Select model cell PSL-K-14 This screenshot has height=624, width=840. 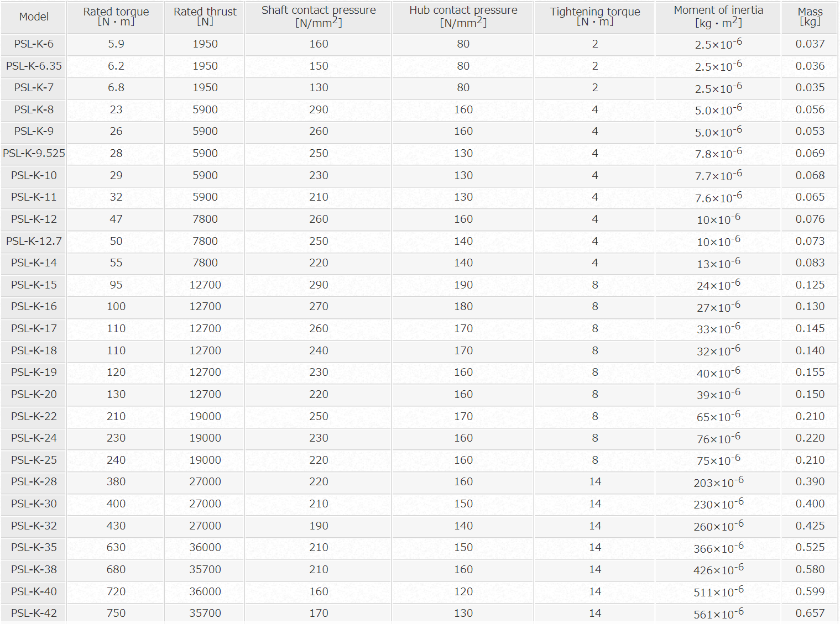click(34, 263)
